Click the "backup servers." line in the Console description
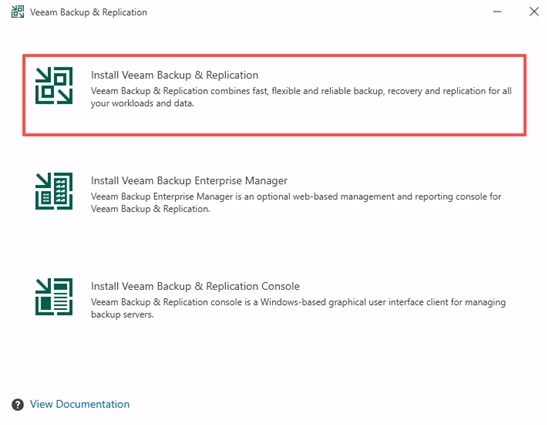This screenshot has width=547, height=425. (x=122, y=314)
